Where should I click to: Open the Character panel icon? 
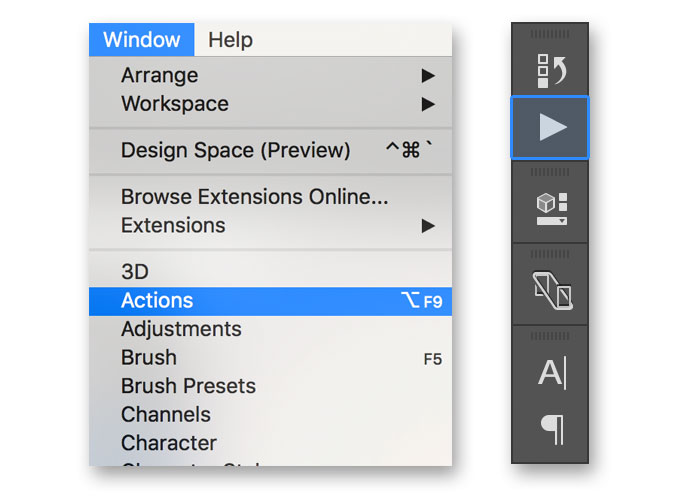coord(552,373)
